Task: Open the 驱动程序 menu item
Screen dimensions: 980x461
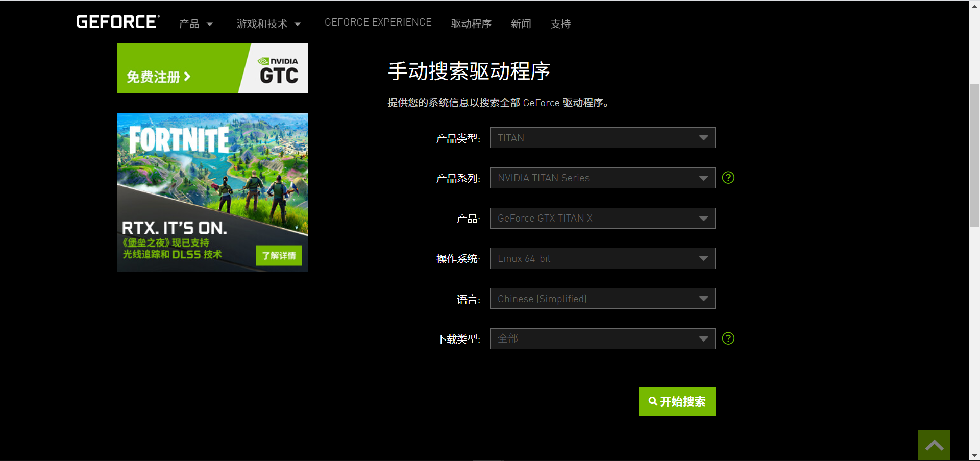Action: pyautogui.click(x=471, y=24)
